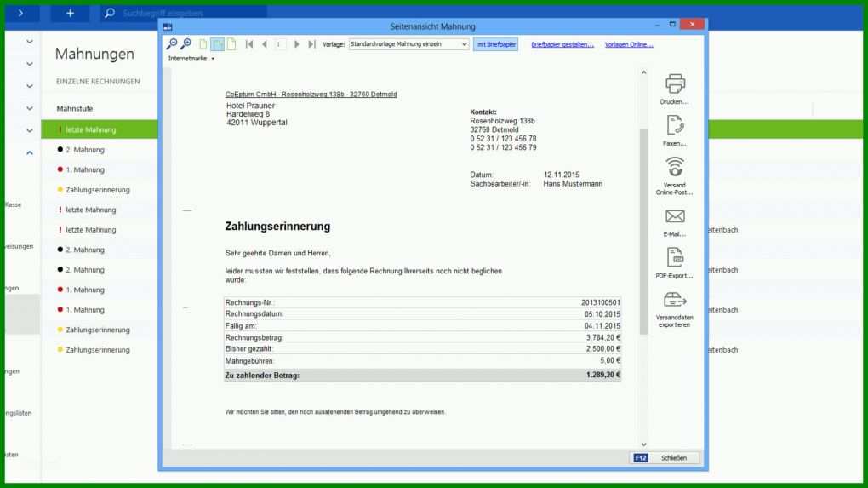Go to the previous preview page

(265, 44)
